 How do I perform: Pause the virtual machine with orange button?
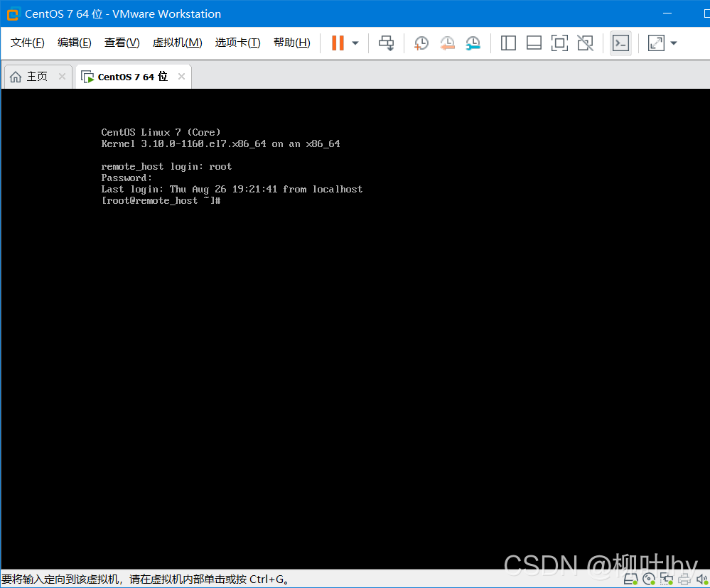[338, 43]
